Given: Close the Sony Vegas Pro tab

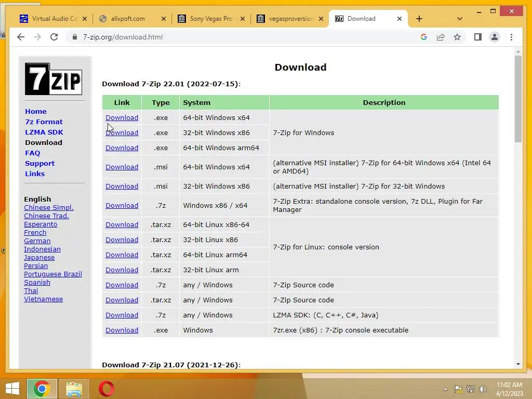Looking at the screenshot, I should [242, 19].
